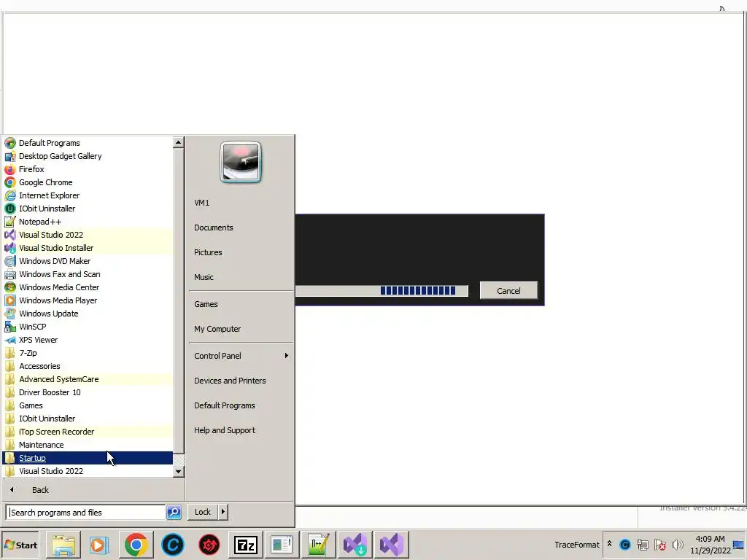
Task: Click the installer progress bar
Action: coord(382,290)
